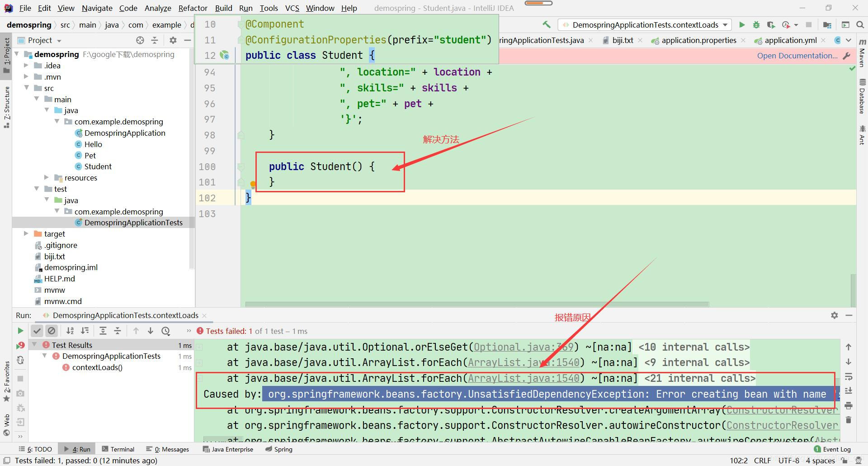Open Search Everywhere magnifier icon
This screenshot has height=466, width=868.
click(860, 25)
